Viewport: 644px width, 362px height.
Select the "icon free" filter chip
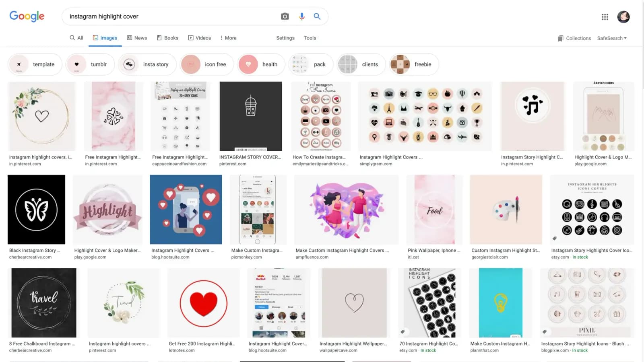click(207, 64)
